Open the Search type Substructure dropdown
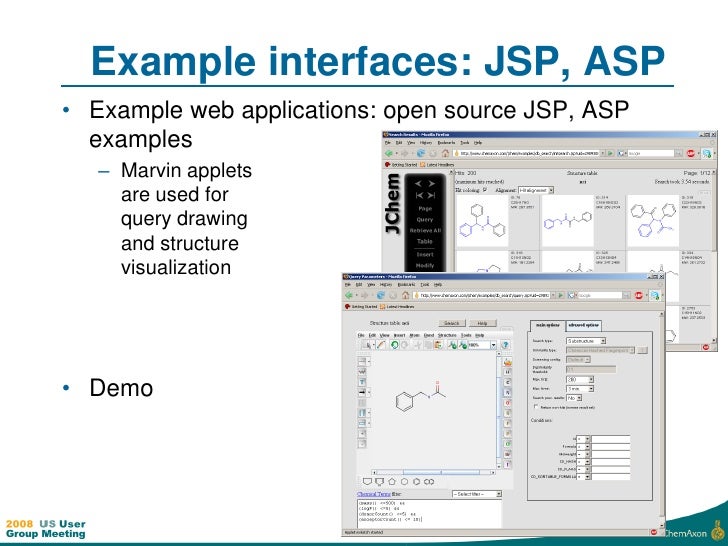Viewport: 728px width, 546px height. (x=586, y=341)
